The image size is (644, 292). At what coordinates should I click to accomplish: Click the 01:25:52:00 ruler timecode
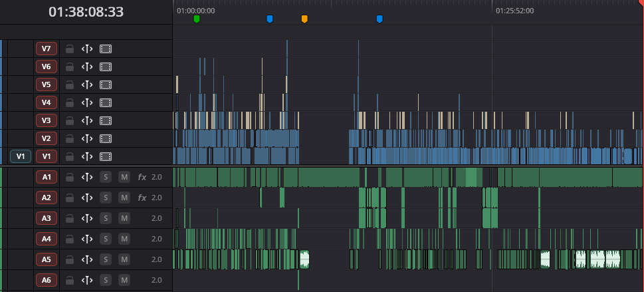click(x=514, y=11)
